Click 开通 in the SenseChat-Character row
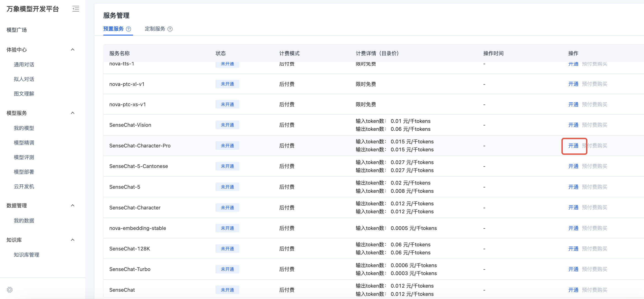Screen dimensions: 644x299 [573, 207]
